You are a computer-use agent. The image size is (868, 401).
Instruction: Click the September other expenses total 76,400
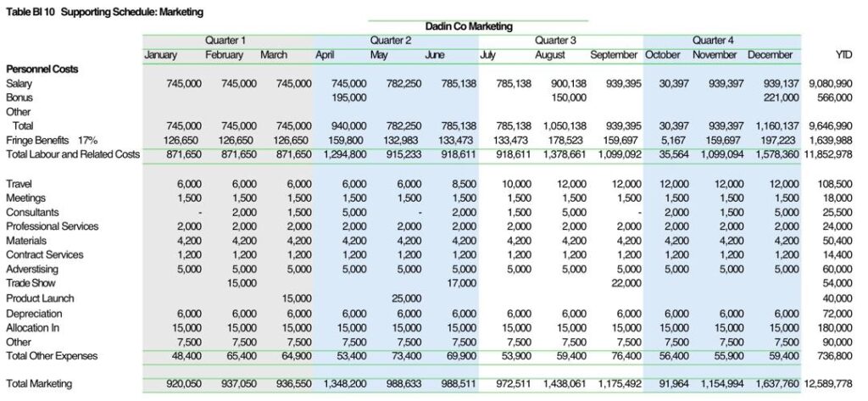pos(626,356)
